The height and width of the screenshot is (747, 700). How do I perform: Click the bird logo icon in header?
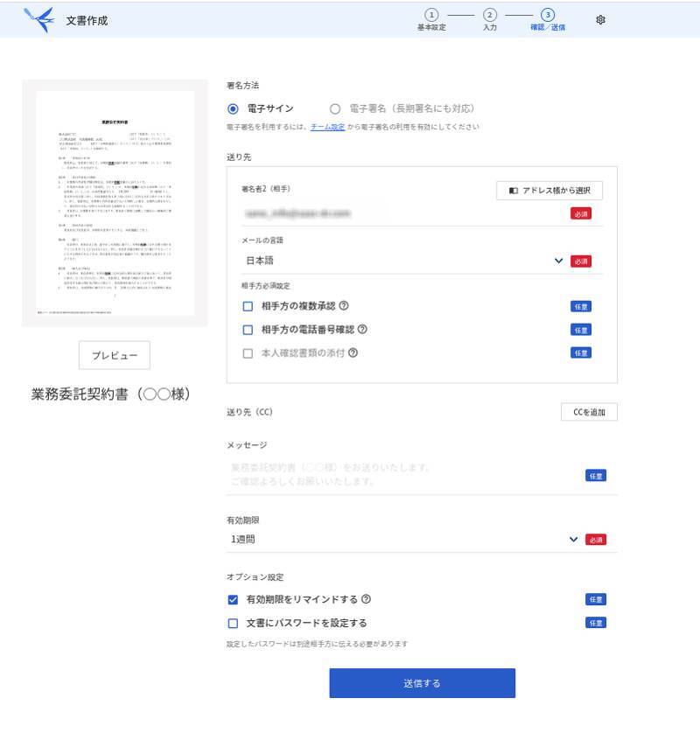(39, 18)
